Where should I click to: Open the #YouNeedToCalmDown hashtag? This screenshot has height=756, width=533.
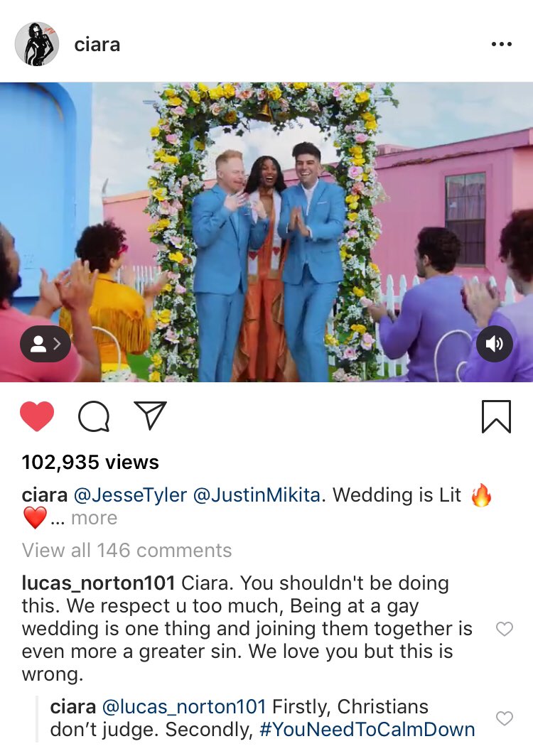click(367, 730)
